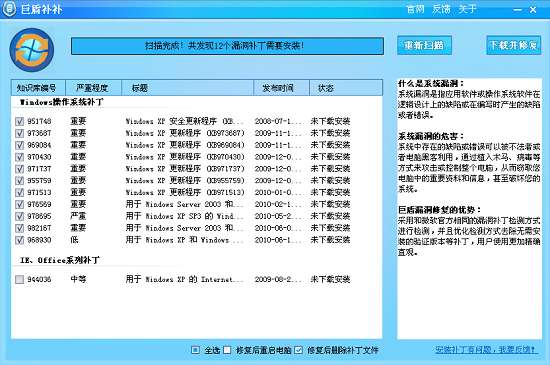550x365 pixels.
Task: Click the round refresh Windows logo icon
Action: [32, 50]
